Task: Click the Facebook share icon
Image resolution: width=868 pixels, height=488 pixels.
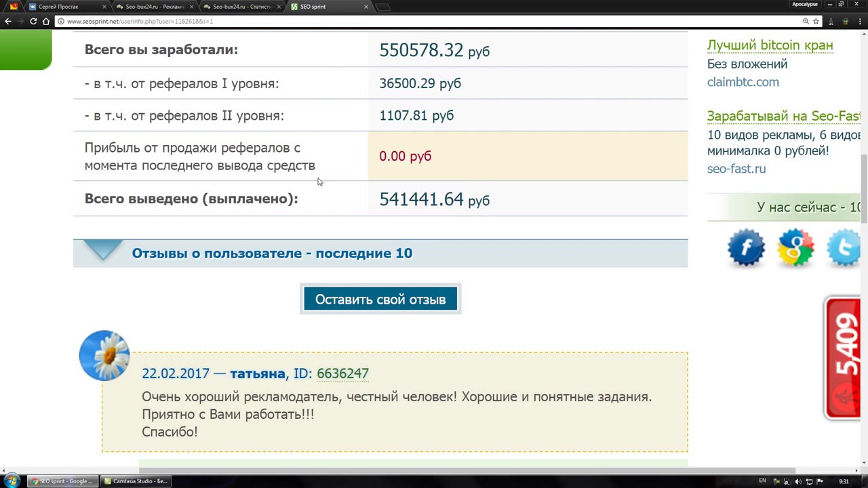Action: tap(746, 247)
